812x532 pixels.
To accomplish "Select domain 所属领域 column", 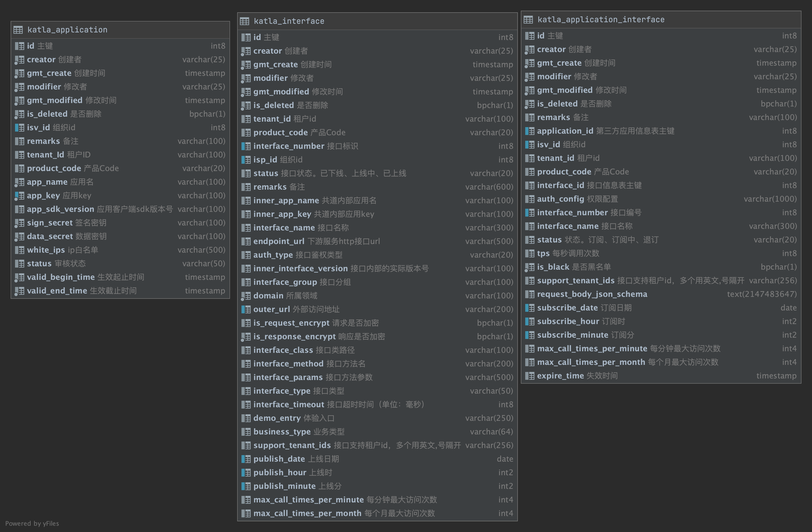I will pyautogui.click(x=377, y=296).
